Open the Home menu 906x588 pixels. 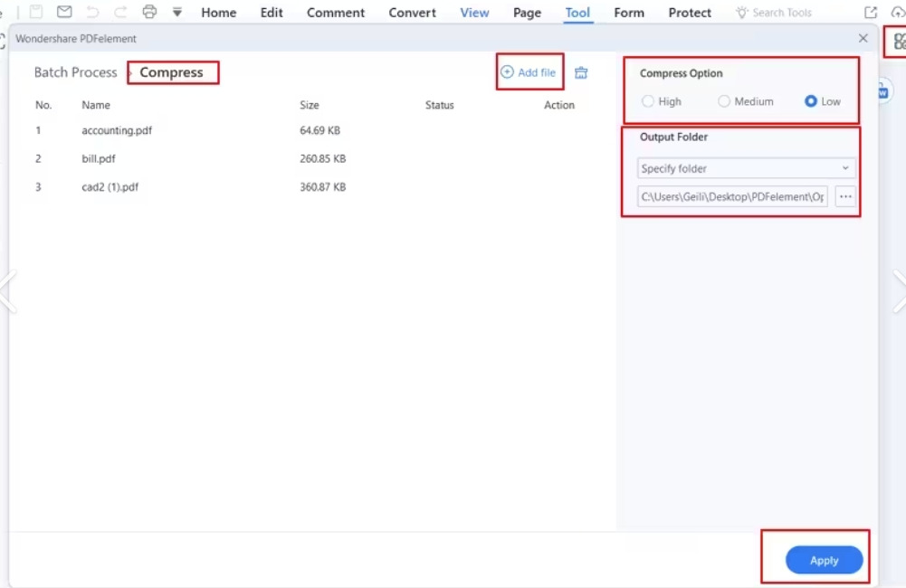[218, 13]
